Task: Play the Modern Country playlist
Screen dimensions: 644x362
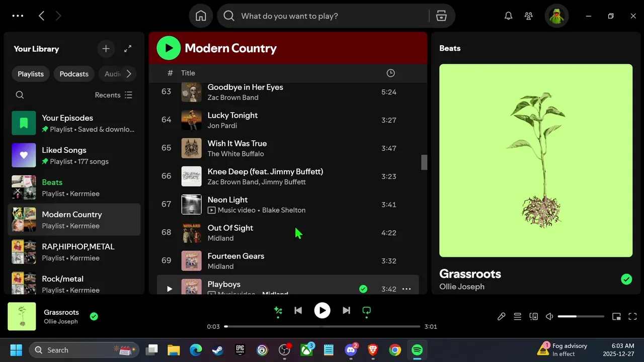Action: click(x=169, y=48)
